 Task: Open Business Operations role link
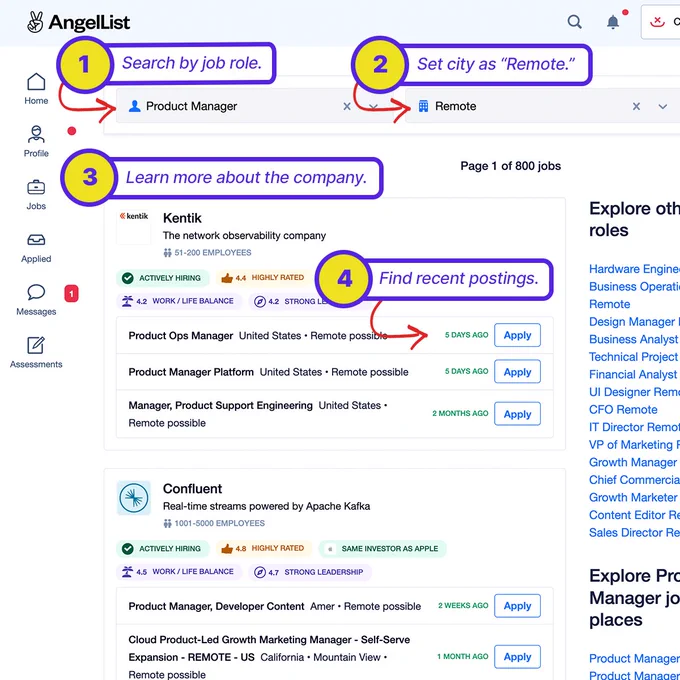[x=634, y=287]
